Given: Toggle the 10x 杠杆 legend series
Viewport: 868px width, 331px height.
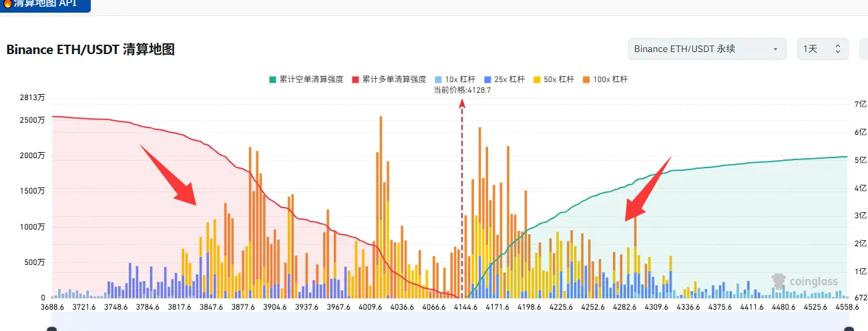Looking at the screenshot, I should coord(457,79).
